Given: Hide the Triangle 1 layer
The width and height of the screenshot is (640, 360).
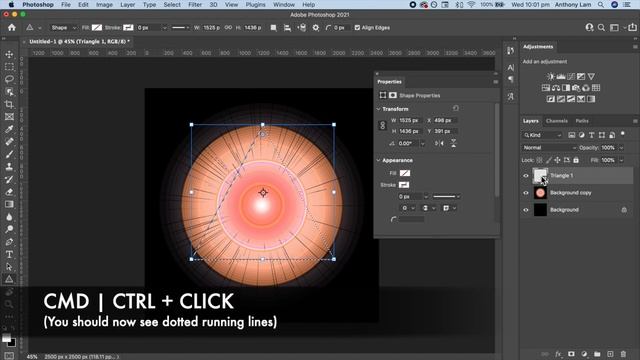Looking at the screenshot, I should coord(526,176).
